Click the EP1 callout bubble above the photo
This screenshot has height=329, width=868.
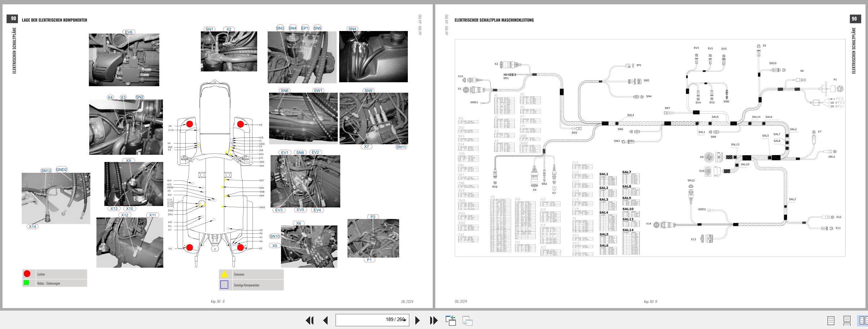click(305, 28)
